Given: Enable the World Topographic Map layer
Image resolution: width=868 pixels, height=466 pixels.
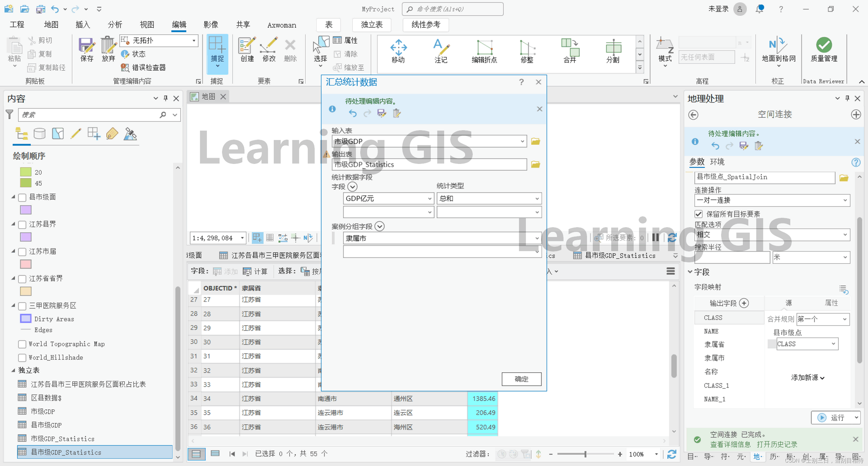Looking at the screenshot, I should pos(23,344).
